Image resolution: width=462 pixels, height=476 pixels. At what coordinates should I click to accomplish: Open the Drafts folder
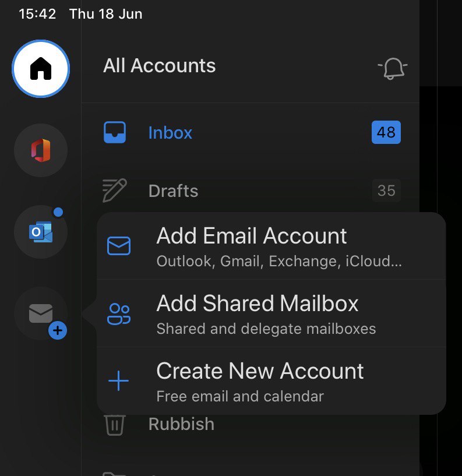click(252, 191)
